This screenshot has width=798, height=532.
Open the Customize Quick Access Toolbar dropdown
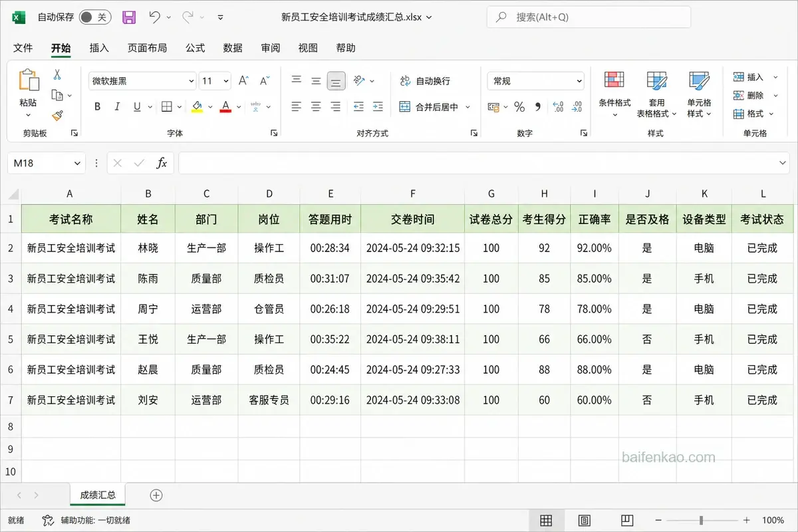[x=221, y=18]
